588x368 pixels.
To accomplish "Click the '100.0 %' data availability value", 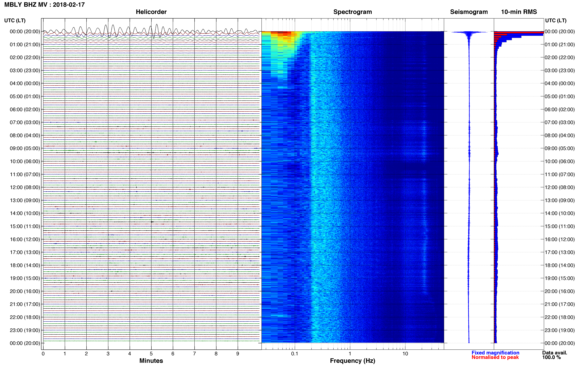I will (552, 357).
